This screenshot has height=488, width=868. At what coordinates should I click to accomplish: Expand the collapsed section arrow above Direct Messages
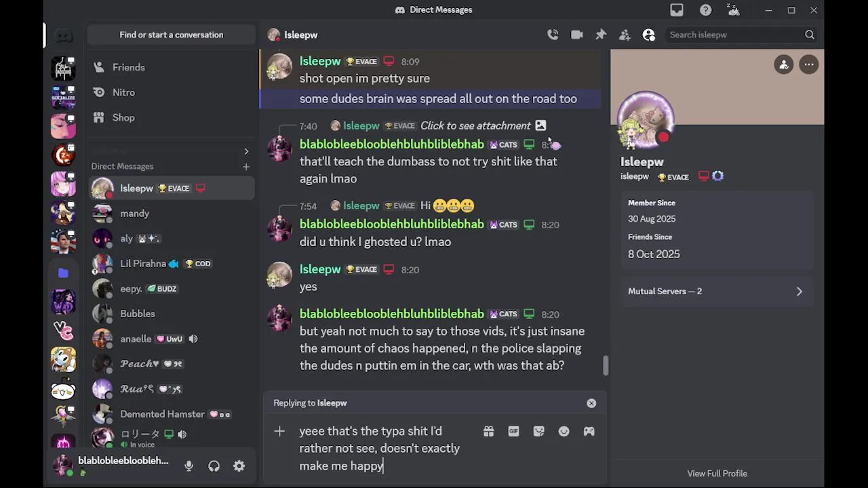pyautogui.click(x=246, y=151)
